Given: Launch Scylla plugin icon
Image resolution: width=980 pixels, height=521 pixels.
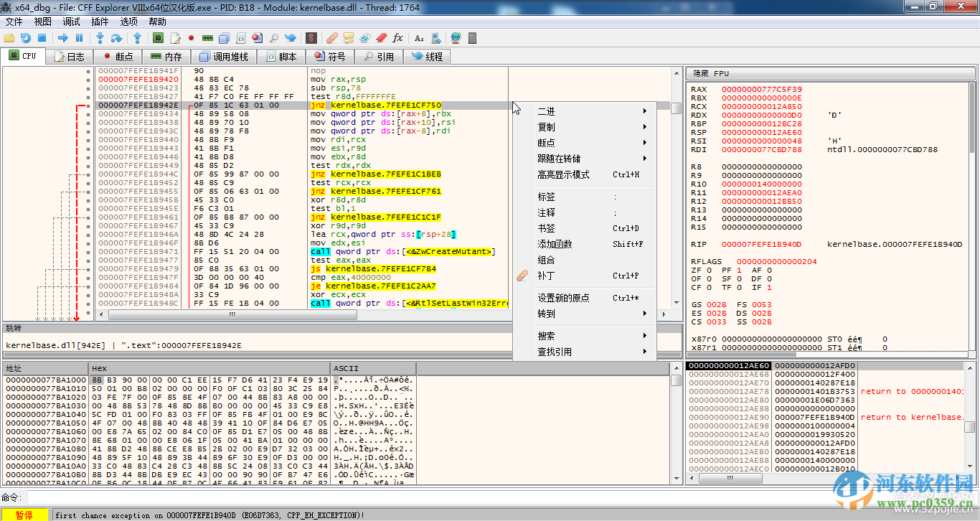Looking at the screenshot, I should (311, 37).
